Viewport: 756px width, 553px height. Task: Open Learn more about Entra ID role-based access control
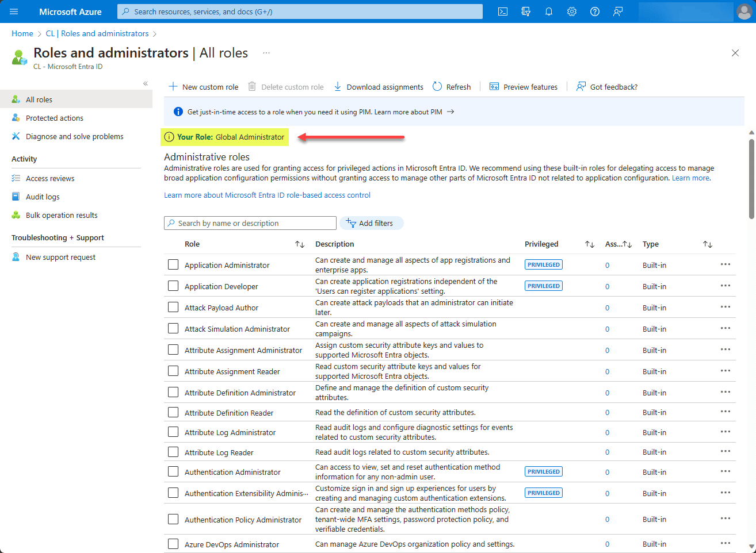tap(267, 195)
